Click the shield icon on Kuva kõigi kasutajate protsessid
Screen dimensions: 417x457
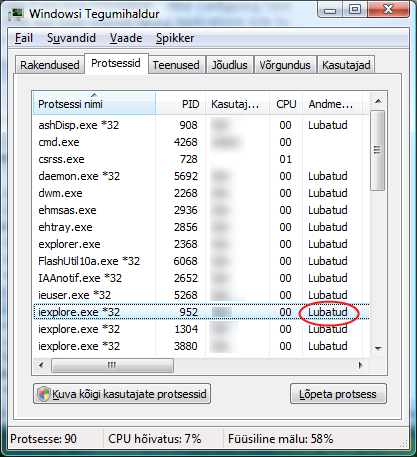pos(44,394)
